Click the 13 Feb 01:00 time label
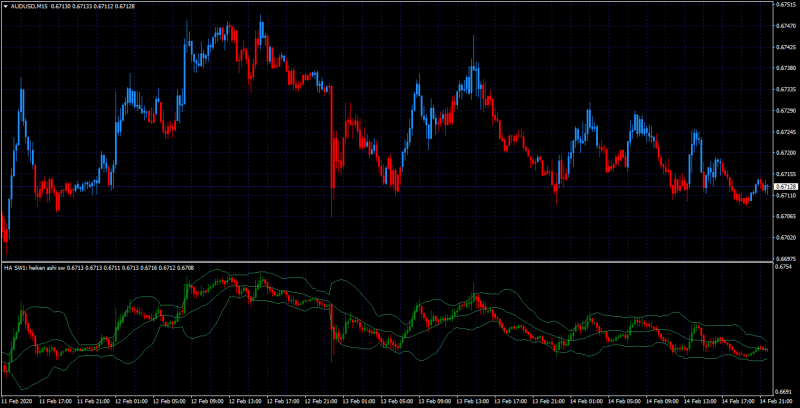 [358, 400]
